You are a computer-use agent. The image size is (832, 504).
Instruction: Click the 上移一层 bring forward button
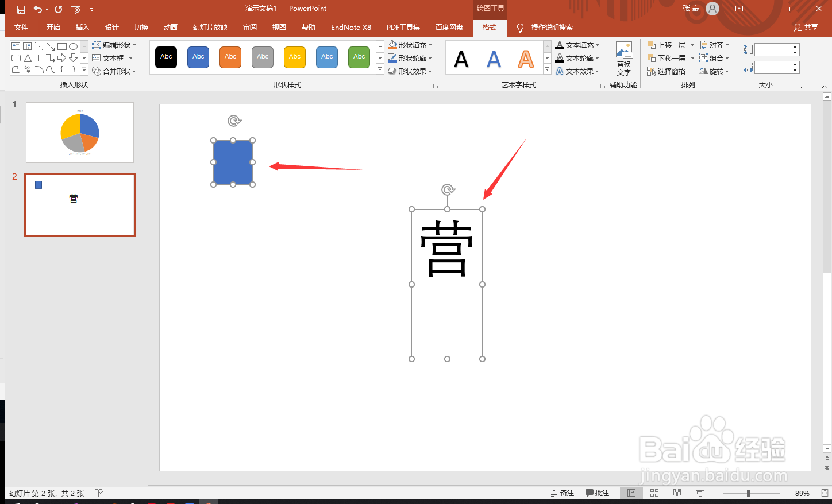click(667, 45)
